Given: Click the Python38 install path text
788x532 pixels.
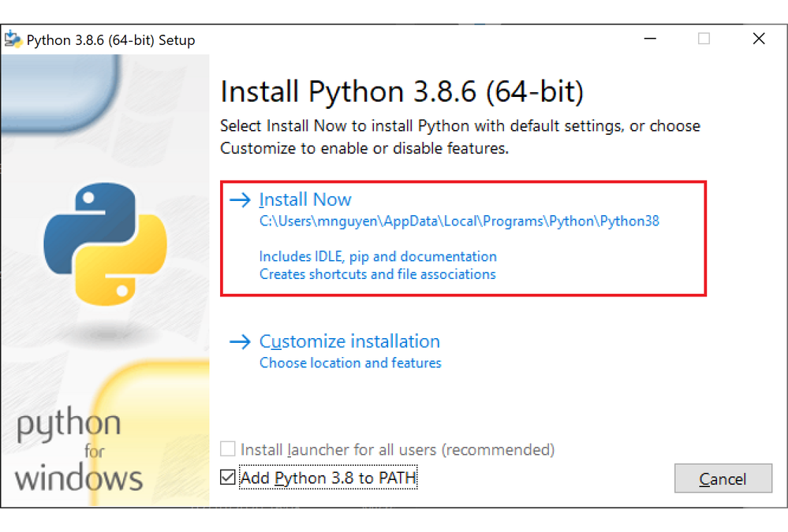Looking at the screenshot, I should [x=459, y=221].
